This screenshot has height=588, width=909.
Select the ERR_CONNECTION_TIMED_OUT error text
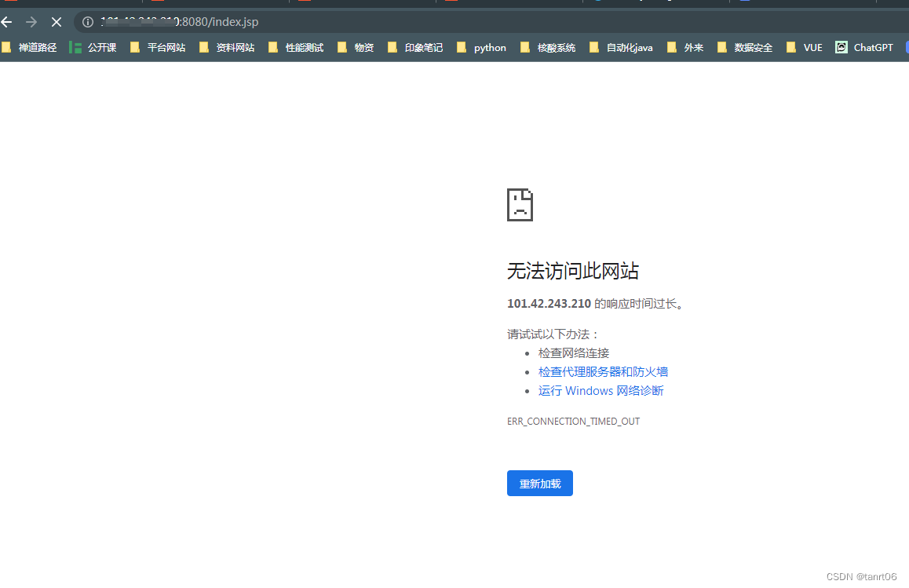pyautogui.click(x=573, y=422)
